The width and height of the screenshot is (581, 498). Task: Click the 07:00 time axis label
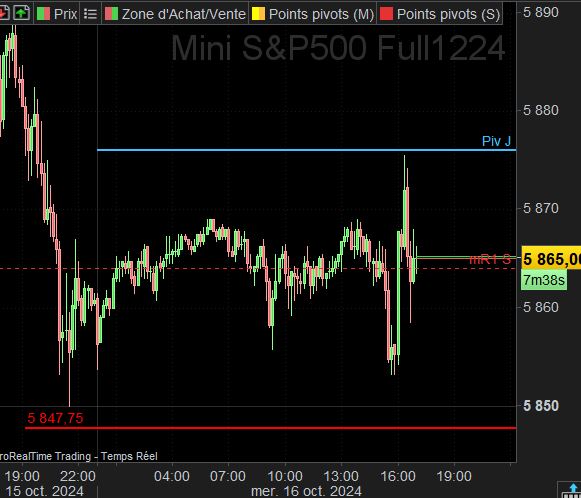[228, 476]
